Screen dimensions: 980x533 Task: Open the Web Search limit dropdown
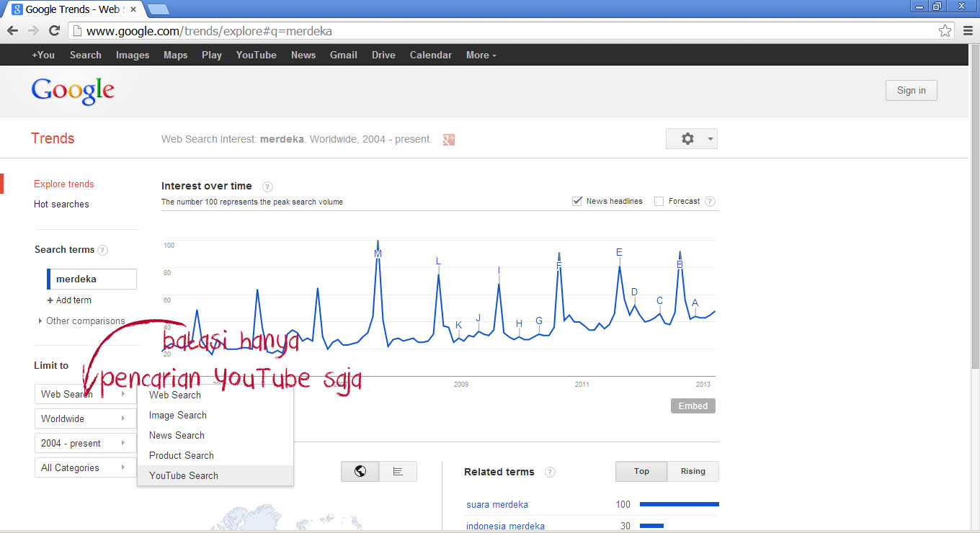[85, 394]
